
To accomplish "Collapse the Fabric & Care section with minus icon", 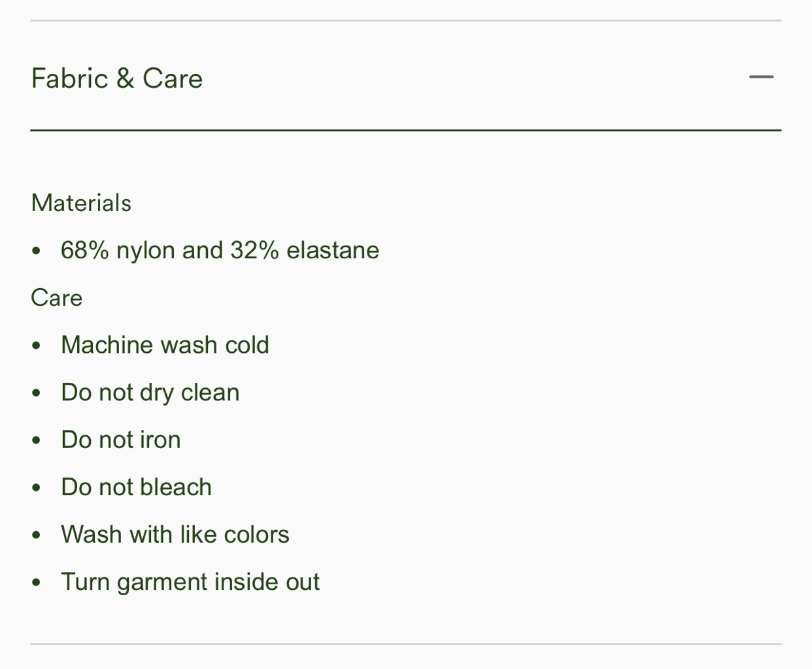I will [761, 77].
